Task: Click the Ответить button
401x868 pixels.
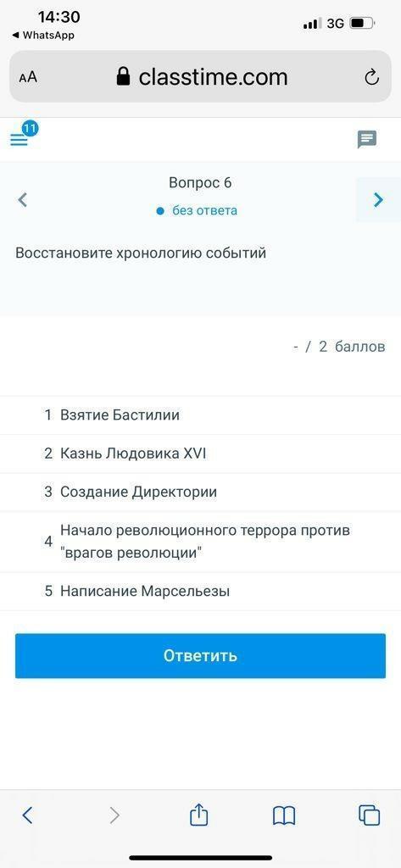Action: (x=200, y=656)
